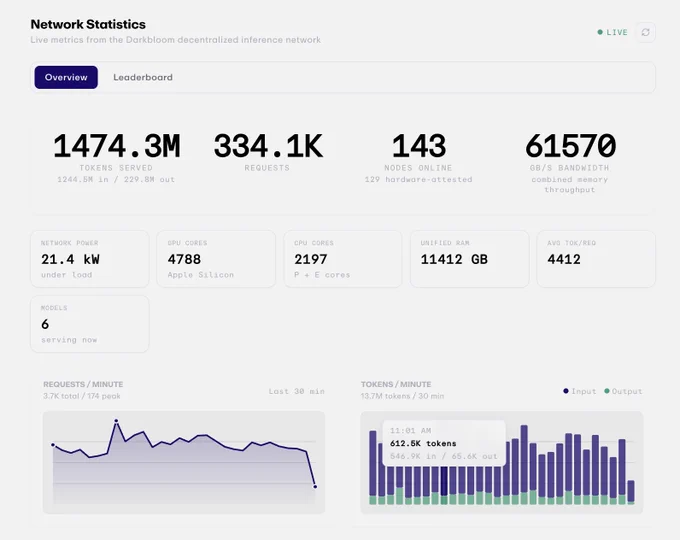Viewport: 680px width, 540px height.
Task: Click the Output legend dot
Action: coord(607,391)
